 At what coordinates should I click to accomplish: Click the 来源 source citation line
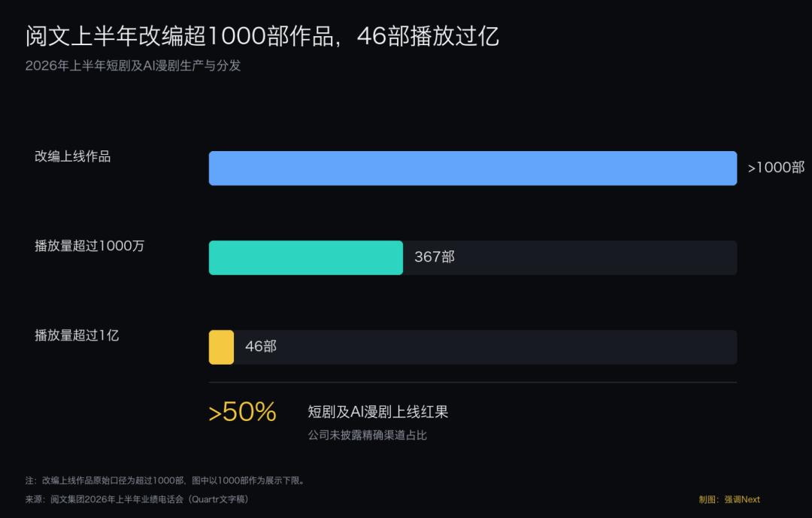pos(138,499)
